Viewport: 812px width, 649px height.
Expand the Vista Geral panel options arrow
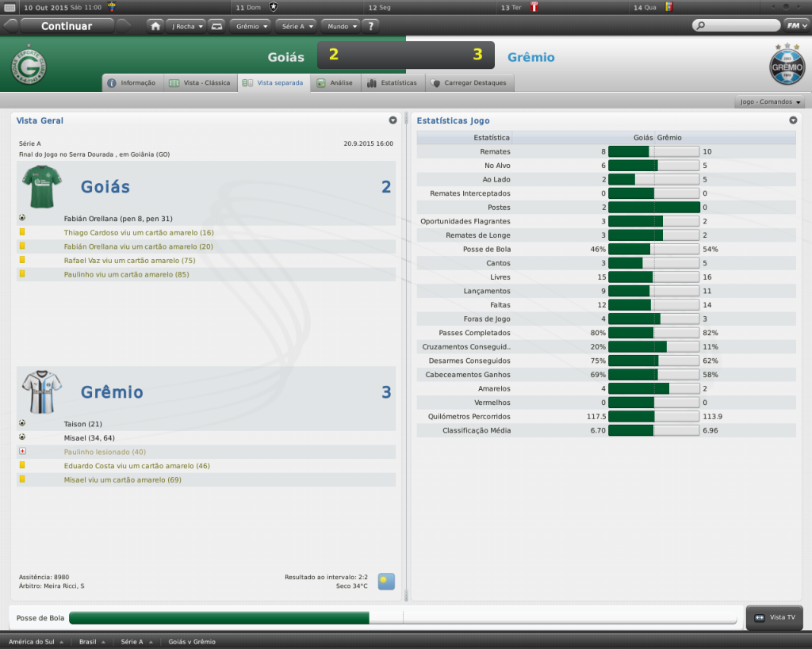(393, 120)
